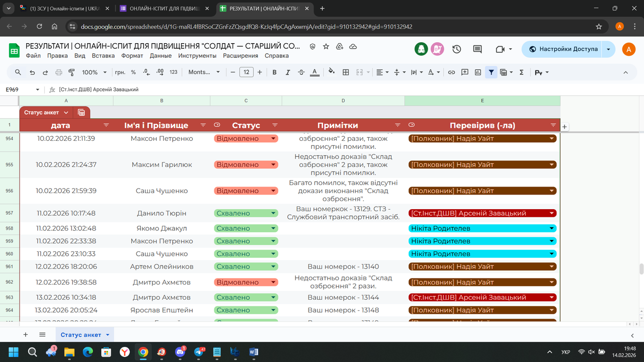Viewport: 644px width, 362px height.
Task: Open the Статус column filter
Action: coord(275,125)
